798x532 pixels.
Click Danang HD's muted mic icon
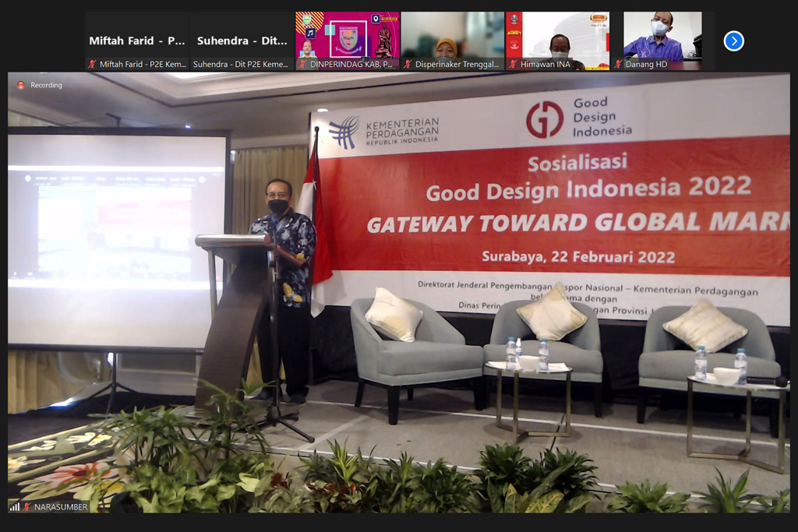618,65
